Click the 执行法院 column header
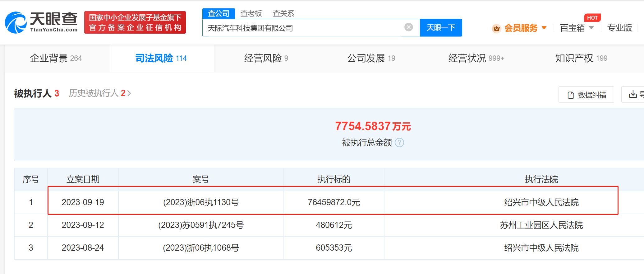Image resolution: width=644 pixels, height=274 pixels. click(541, 179)
